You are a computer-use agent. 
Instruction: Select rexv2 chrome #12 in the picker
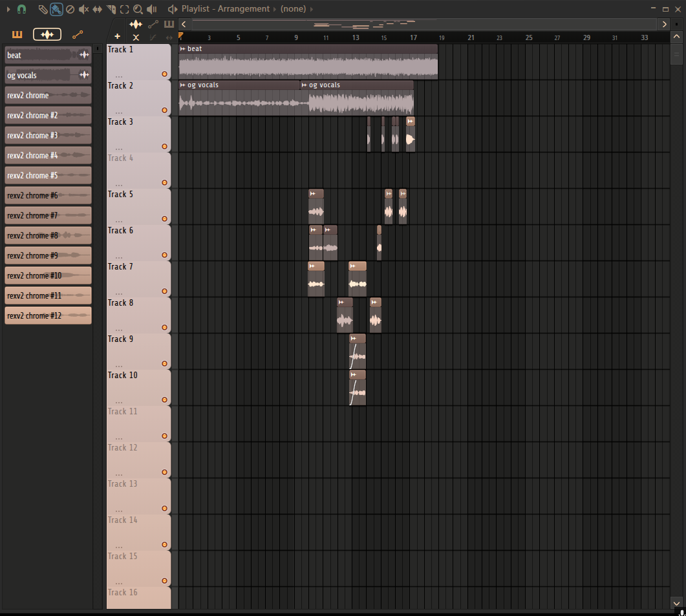(x=48, y=316)
